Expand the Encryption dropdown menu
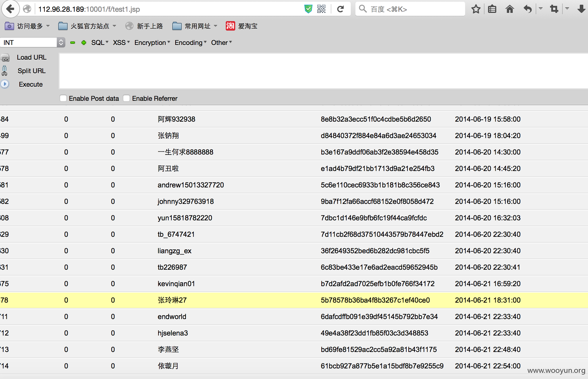 click(152, 43)
